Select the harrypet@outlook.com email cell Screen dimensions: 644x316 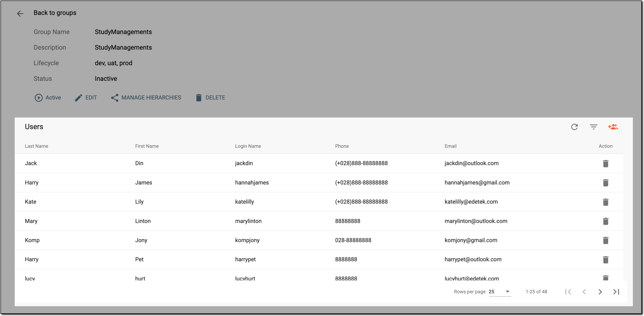(473, 259)
